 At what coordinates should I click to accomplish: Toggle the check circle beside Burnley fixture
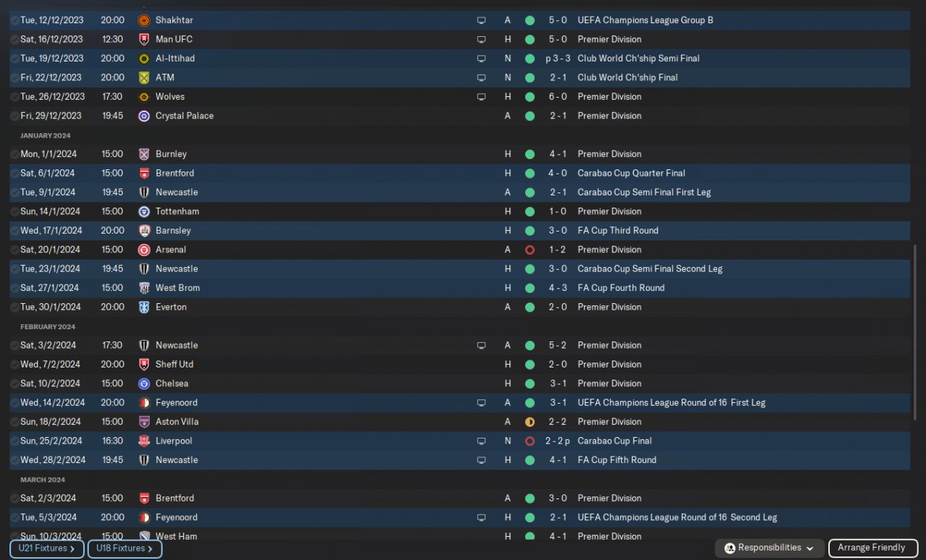14,154
